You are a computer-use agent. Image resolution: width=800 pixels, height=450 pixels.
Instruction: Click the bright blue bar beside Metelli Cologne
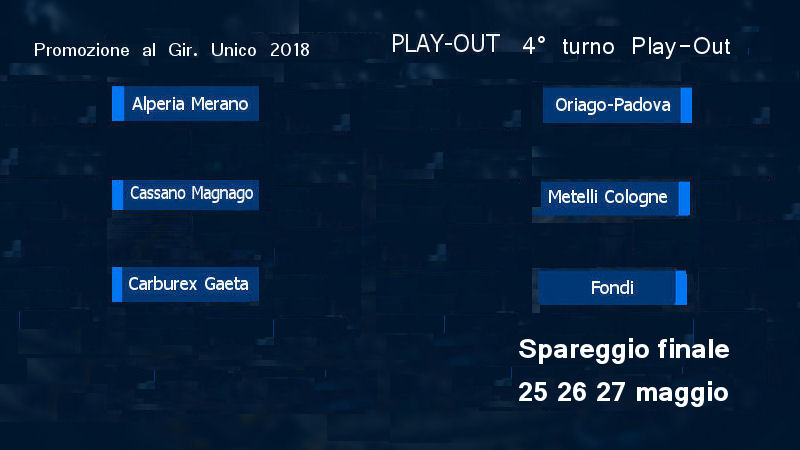click(684, 198)
